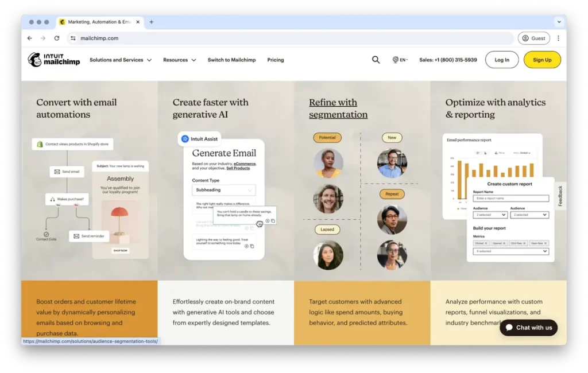Open the Subheading content type dropdown

[223, 190]
